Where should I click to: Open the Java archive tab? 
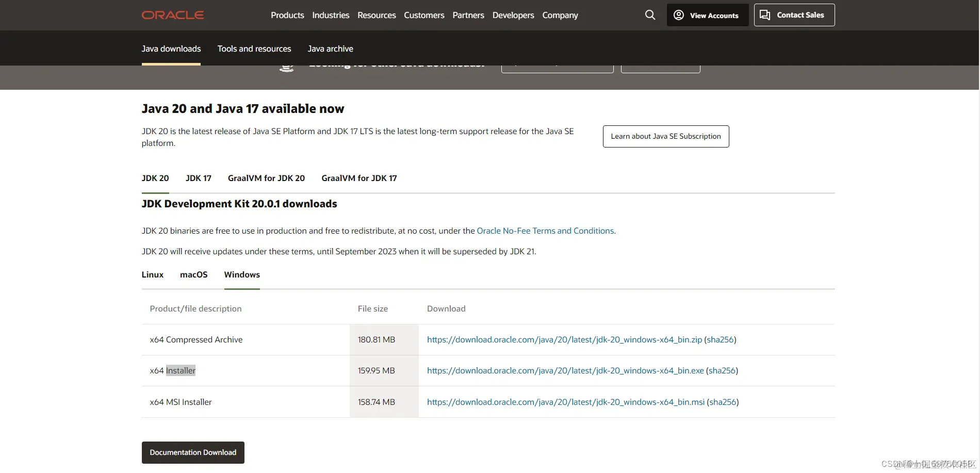tap(330, 48)
